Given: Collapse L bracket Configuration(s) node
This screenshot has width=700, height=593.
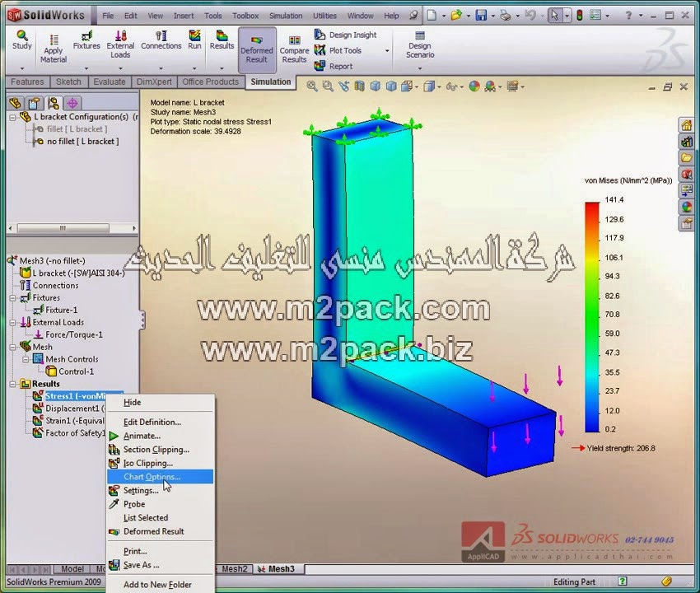Looking at the screenshot, I should [13, 118].
